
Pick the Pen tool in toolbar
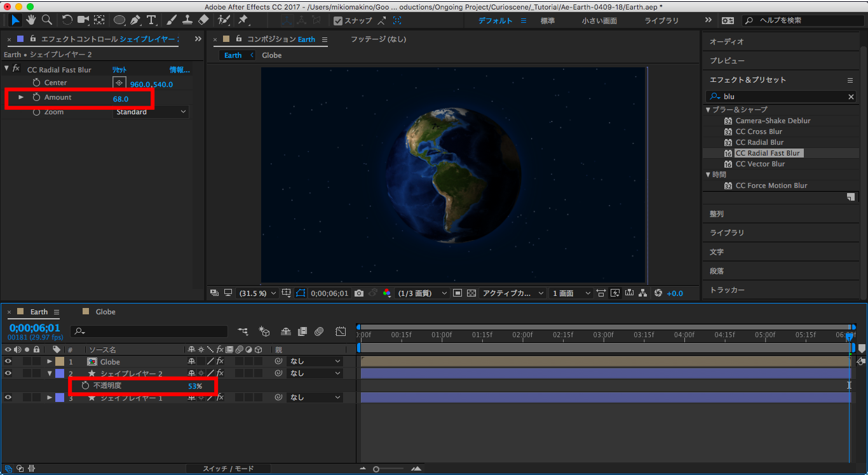pos(136,20)
